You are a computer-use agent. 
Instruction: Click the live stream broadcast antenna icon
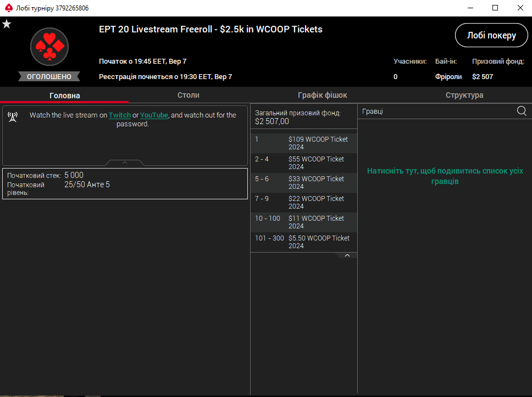(13, 117)
